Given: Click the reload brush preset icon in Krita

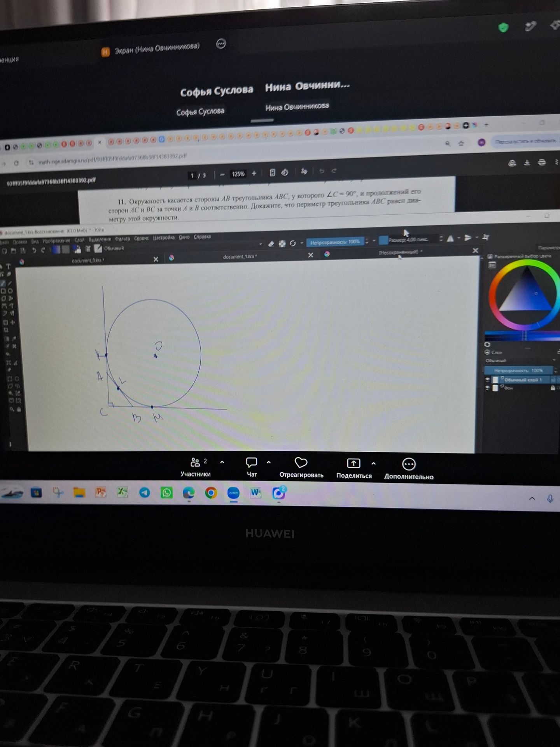Looking at the screenshot, I should (292, 243).
